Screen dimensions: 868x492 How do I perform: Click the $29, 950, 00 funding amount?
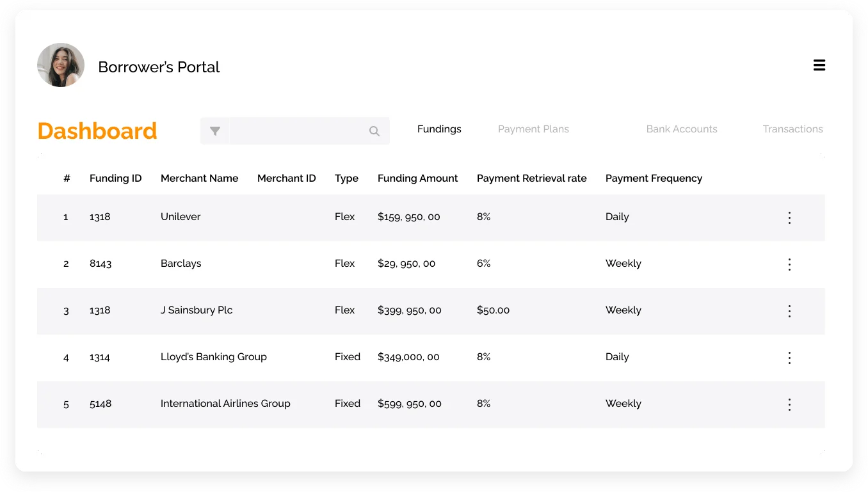pyautogui.click(x=406, y=264)
